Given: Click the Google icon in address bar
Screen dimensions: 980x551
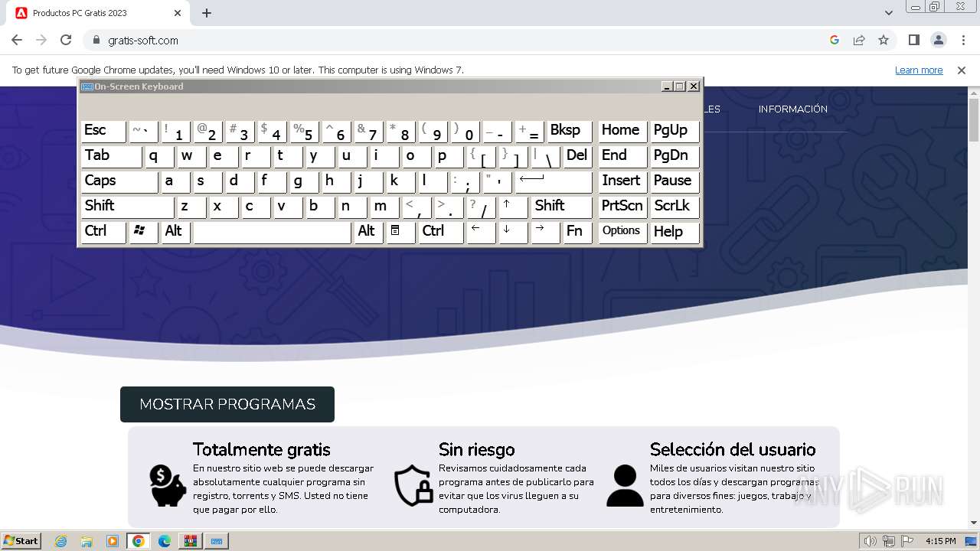Looking at the screenshot, I should [835, 40].
